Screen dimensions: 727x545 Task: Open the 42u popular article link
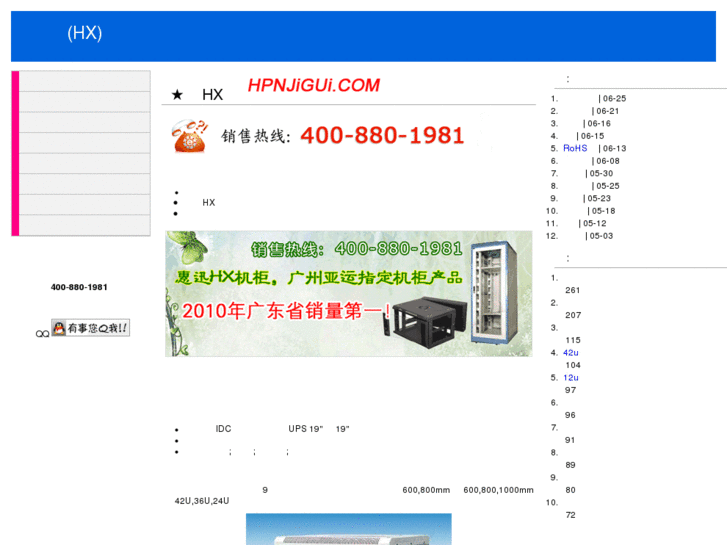pyautogui.click(x=571, y=353)
